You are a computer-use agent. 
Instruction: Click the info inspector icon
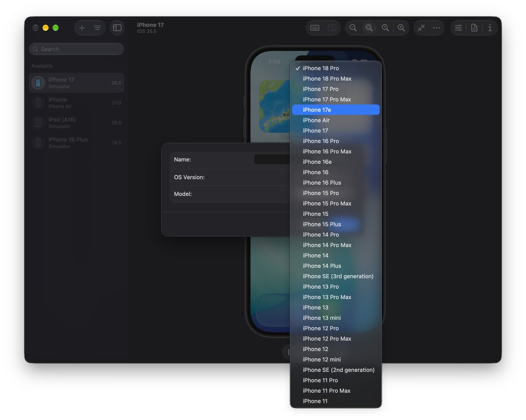click(490, 28)
